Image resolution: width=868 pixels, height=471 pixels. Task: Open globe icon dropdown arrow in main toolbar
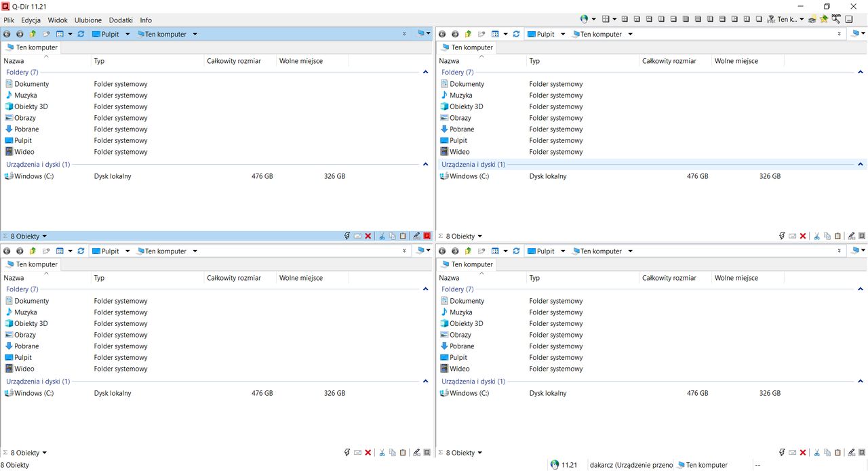click(594, 20)
